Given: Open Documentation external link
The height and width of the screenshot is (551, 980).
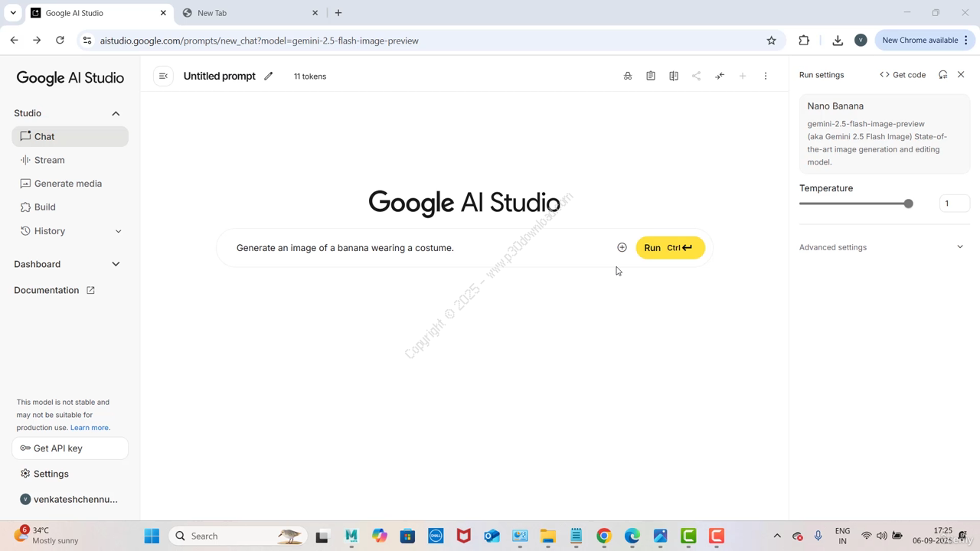Looking at the screenshot, I should [x=54, y=290].
